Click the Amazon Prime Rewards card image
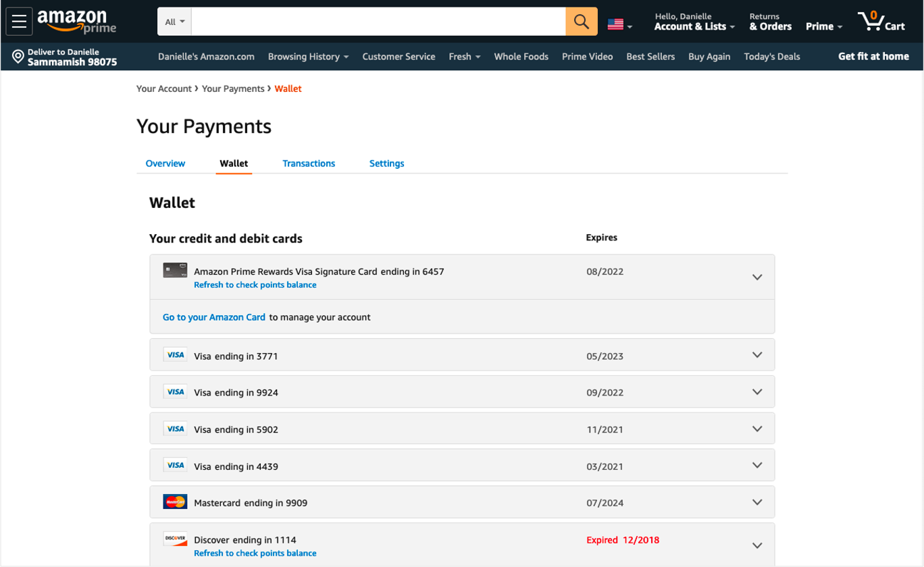This screenshot has height=567, width=924. [175, 271]
